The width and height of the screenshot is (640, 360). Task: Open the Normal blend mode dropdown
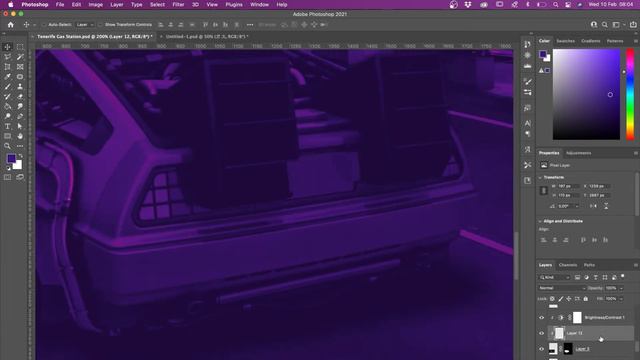click(562, 288)
